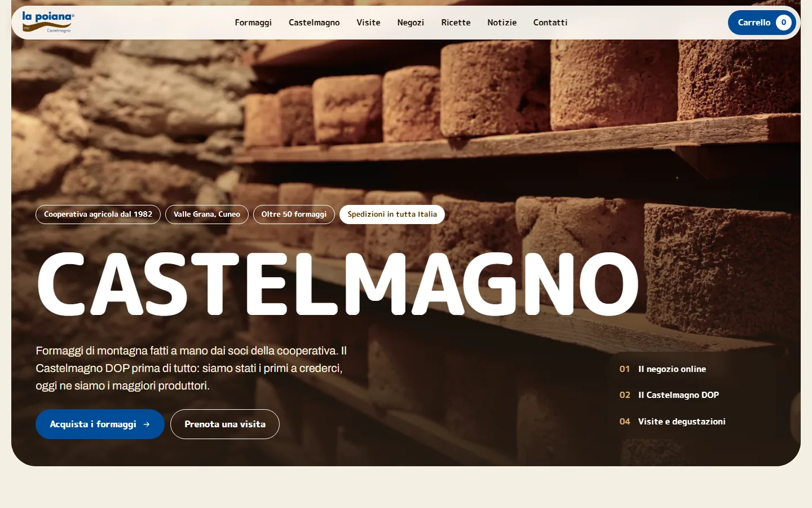Select the 'Spedizioni in tutta Italia' tag

coord(392,214)
